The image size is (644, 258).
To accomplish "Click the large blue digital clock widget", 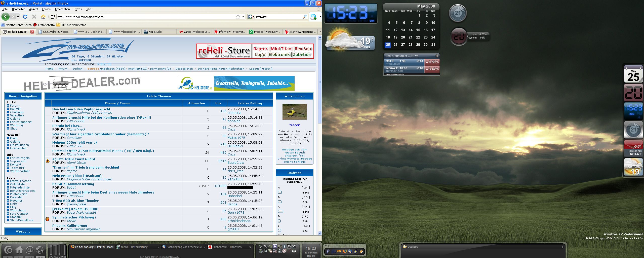I will tap(351, 13).
